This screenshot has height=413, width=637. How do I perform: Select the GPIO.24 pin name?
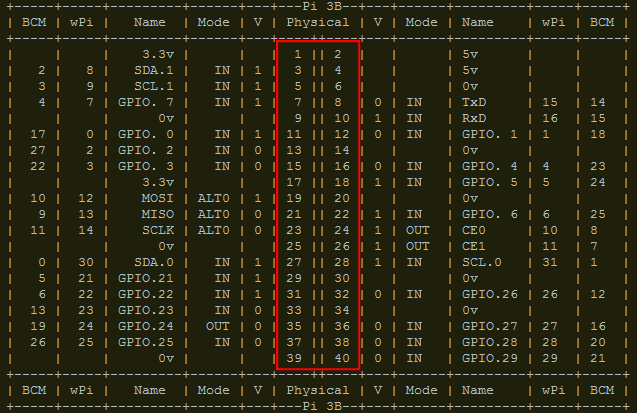tap(146, 326)
